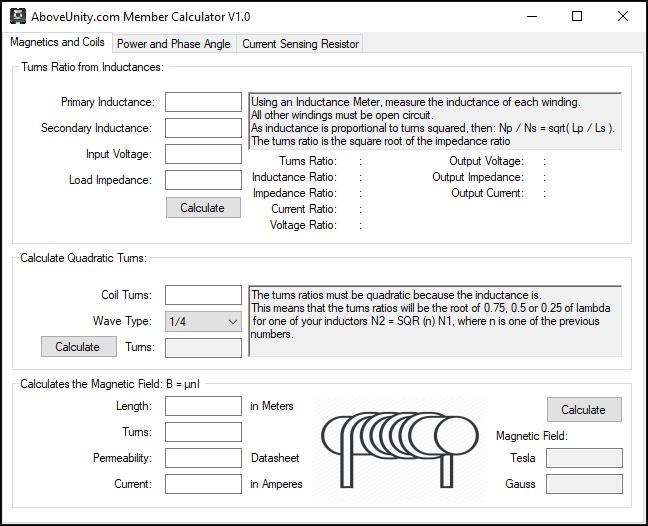Screen dimensions: 648x526
Task: Click the 'Current Ratio:' result label
Action: point(304,209)
